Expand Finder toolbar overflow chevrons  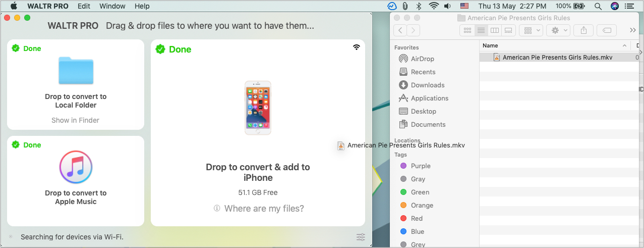click(x=633, y=30)
